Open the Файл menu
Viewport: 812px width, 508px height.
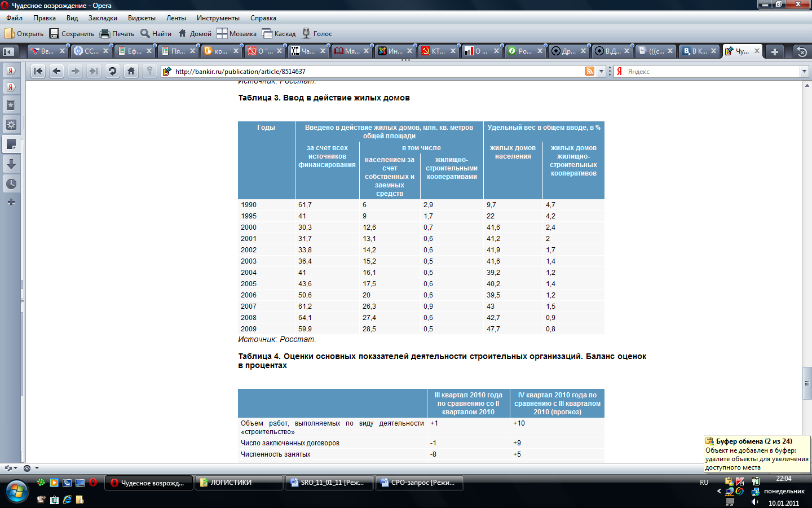point(15,18)
